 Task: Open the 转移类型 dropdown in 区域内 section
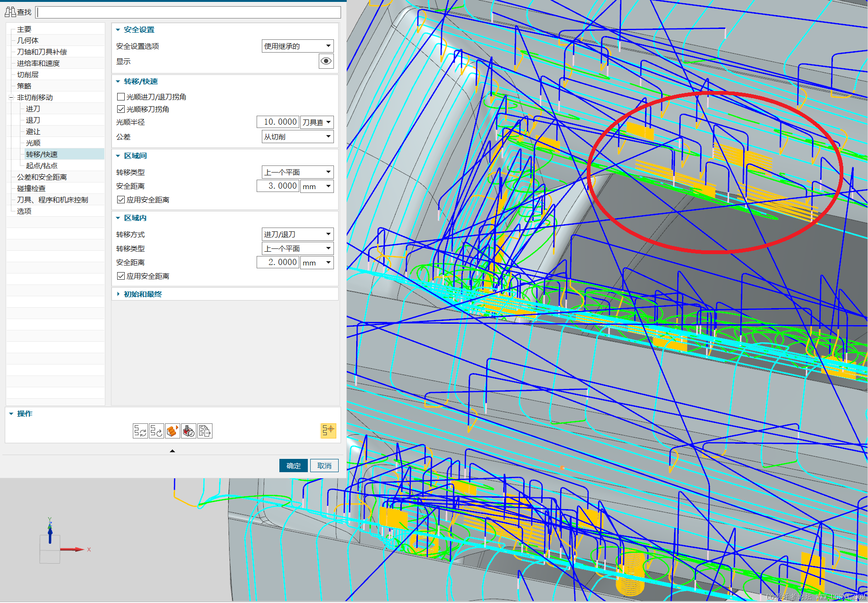tap(298, 248)
